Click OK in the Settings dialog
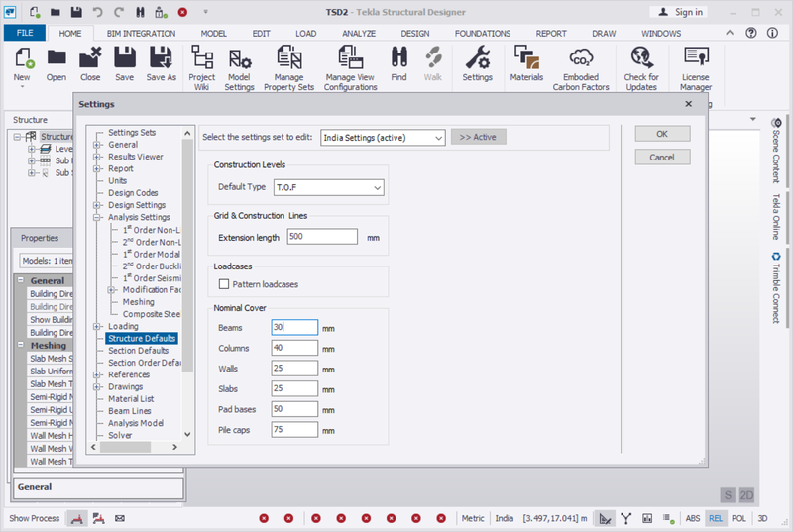Viewport: 793px width, 532px height. [x=662, y=134]
